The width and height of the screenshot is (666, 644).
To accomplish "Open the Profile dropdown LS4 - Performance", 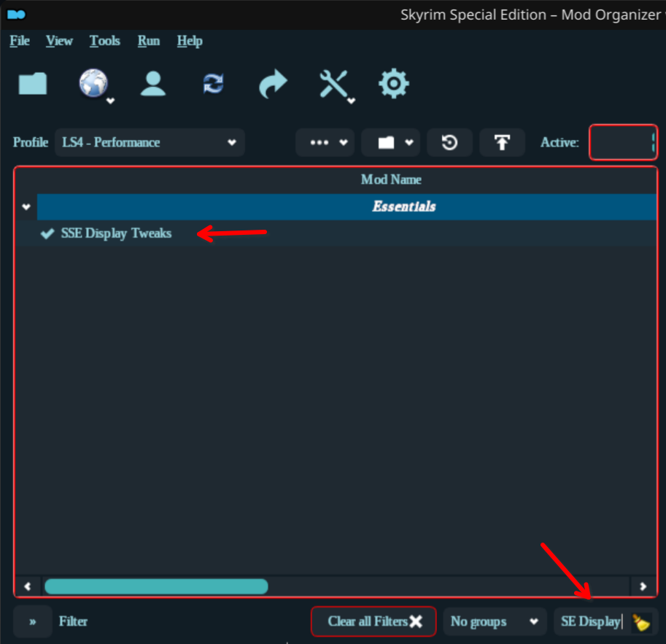I will point(150,142).
